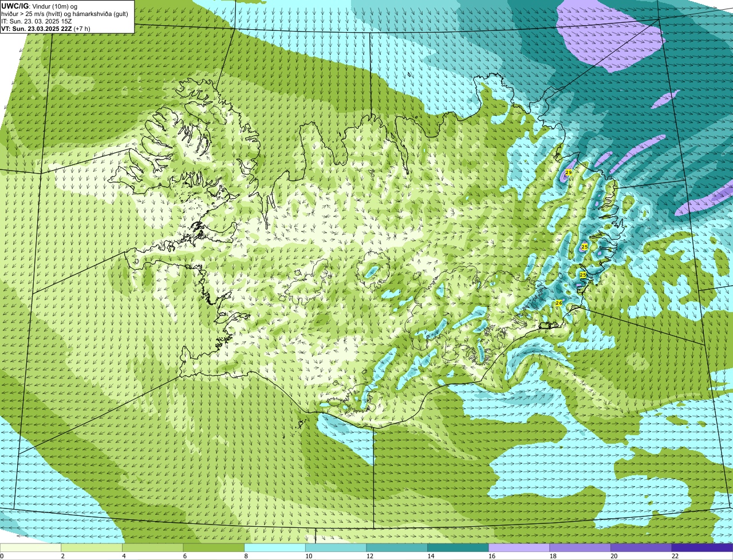Click the '18' tick label on the scale
733x560 pixels.
click(x=553, y=556)
